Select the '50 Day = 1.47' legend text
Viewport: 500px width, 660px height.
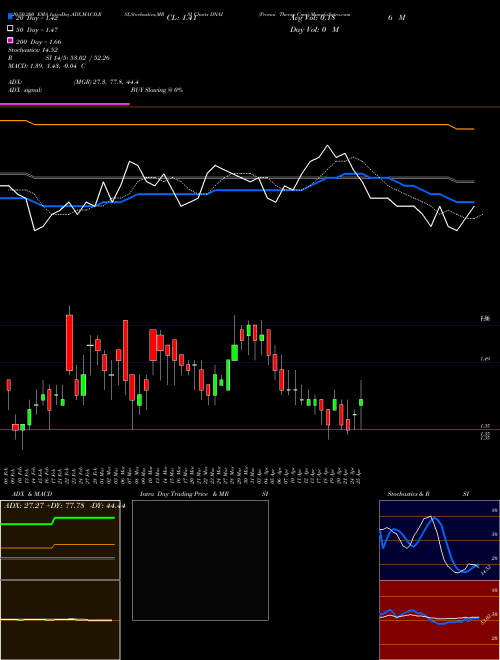37,30
